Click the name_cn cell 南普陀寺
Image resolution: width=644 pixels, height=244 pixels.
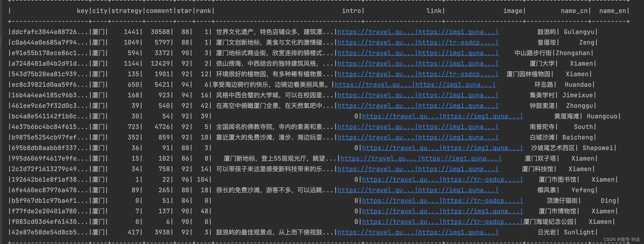pos(542,127)
